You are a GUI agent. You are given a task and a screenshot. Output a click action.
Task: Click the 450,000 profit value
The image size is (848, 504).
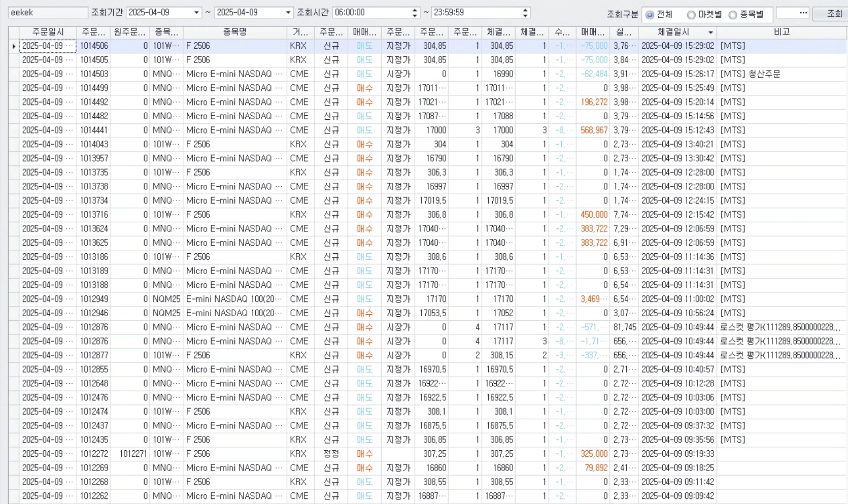(x=594, y=215)
